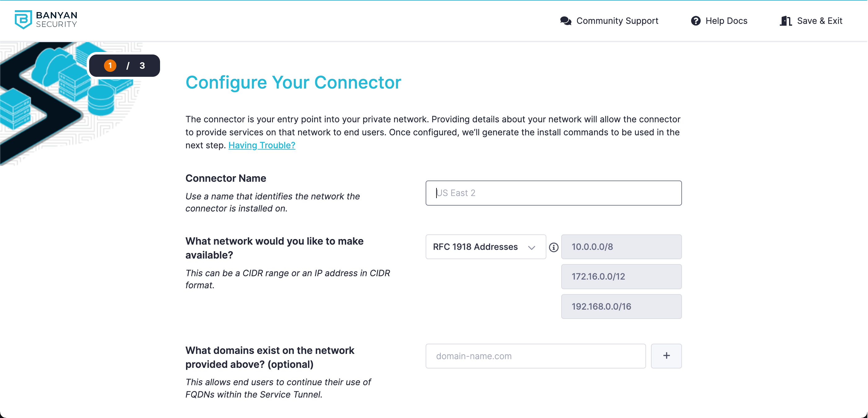The height and width of the screenshot is (418, 868).
Task: Click the step 3 number in progress indicator
Action: pyautogui.click(x=142, y=66)
